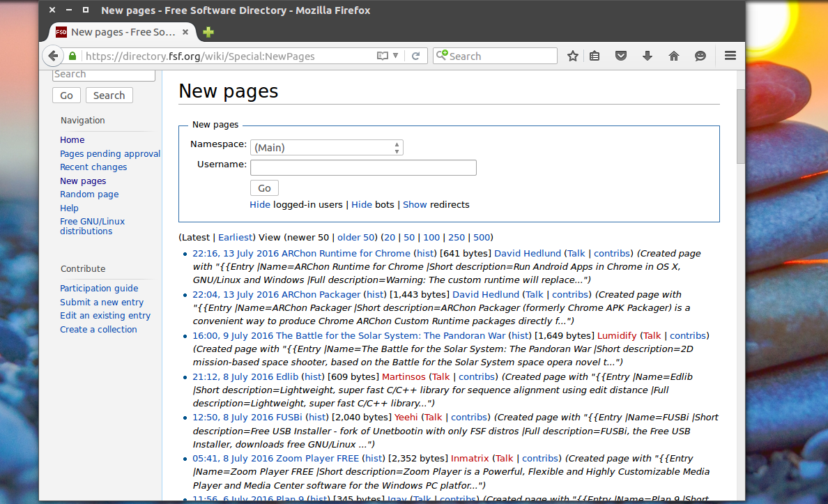Open Recent changes in the Navigation menu
Image resolution: width=828 pixels, height=504 pixels.
click(93, 167)
